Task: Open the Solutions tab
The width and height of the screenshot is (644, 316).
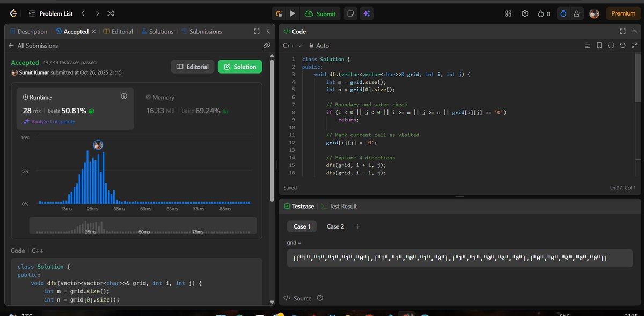Action: coord(157,32)
